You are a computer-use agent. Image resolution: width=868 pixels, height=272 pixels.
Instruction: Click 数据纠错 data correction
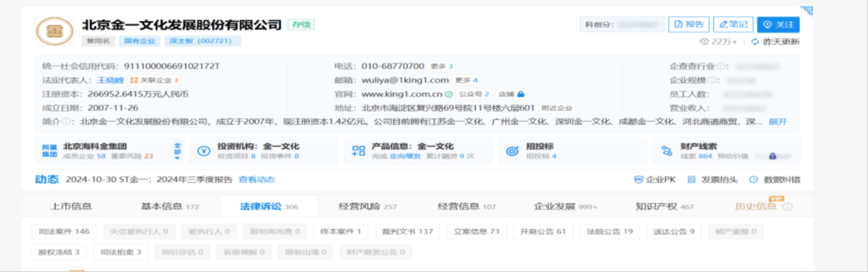pos(774,179)
